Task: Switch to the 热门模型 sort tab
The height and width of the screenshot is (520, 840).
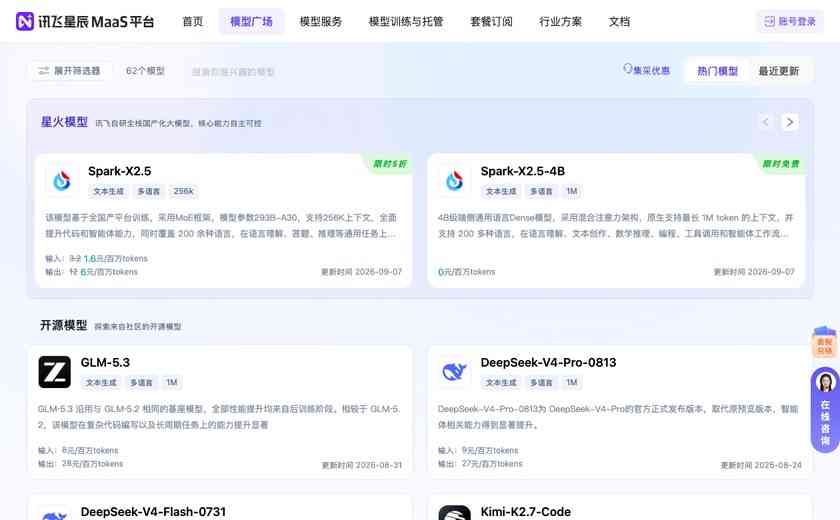Action: 717,71
